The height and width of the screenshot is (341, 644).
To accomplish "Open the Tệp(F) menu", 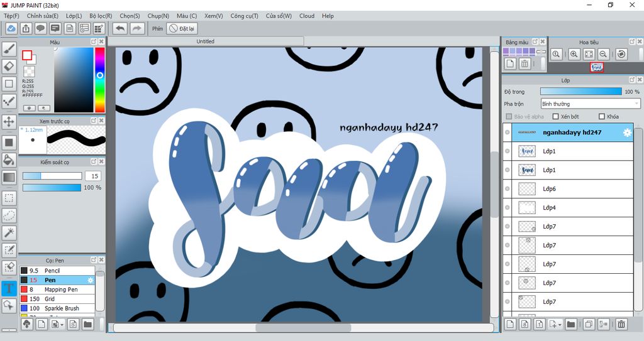I will point(11,16).
